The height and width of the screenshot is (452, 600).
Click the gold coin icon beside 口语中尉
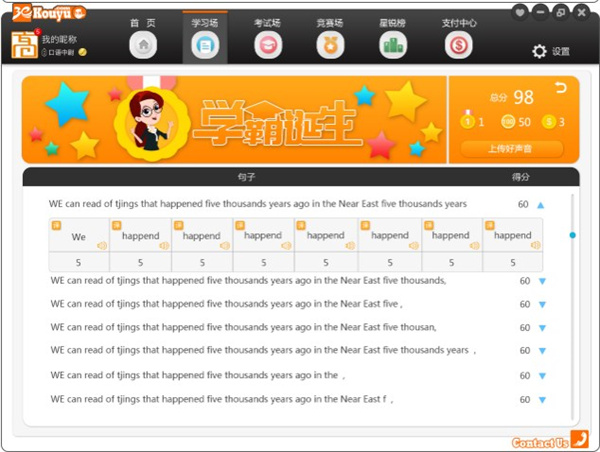tap(82, 52)
